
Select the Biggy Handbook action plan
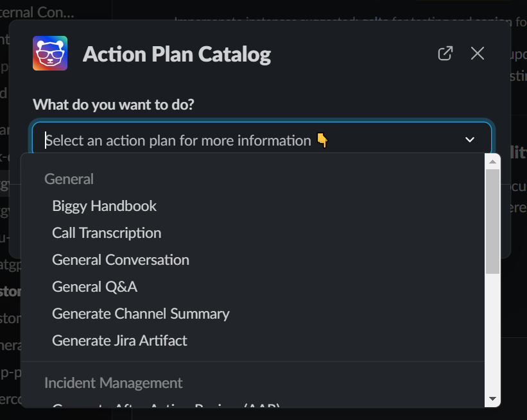point(104,206)
